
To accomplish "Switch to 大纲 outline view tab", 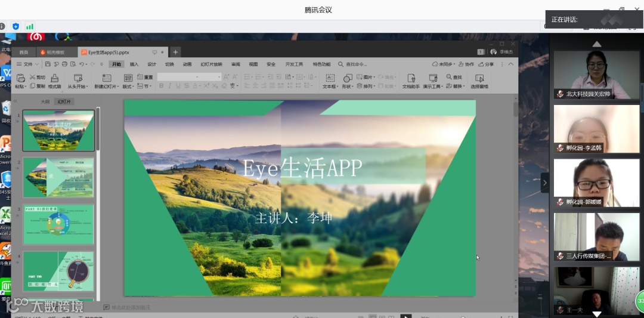I will pyautogui.click(x=45, y=101).
